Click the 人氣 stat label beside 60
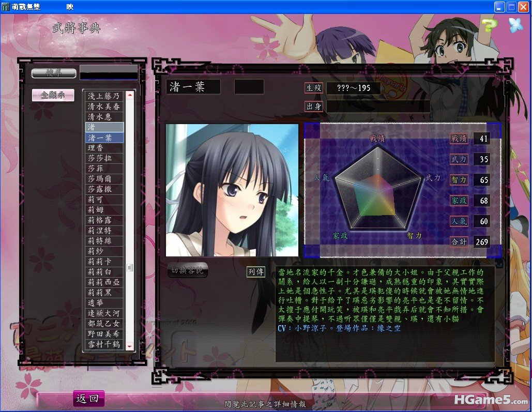The width and height of the screenshot is (532, 412). pos(459,221)
